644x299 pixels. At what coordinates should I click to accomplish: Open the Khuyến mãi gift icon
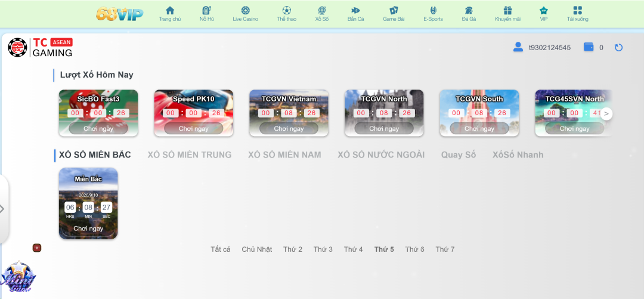pos(507,11)
